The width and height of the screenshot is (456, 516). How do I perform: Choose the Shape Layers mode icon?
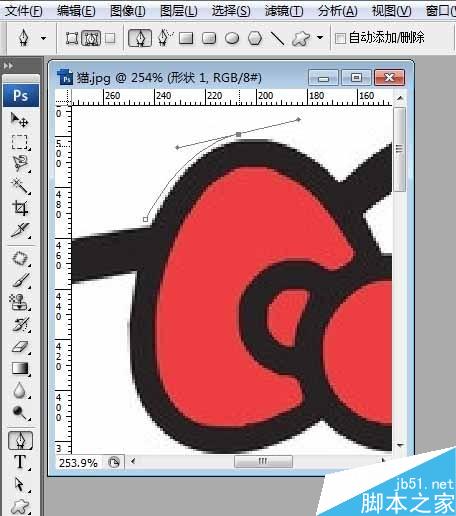pos(72,38)
